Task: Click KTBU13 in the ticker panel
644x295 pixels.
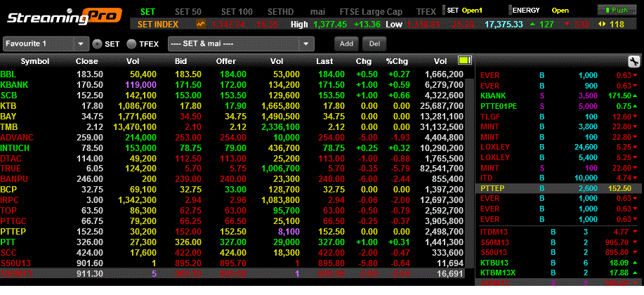Action: coord(495,262)
